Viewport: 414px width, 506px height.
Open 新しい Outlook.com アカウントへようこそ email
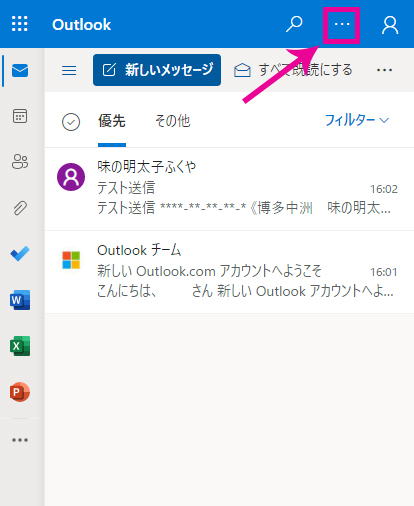coord(209,271)
